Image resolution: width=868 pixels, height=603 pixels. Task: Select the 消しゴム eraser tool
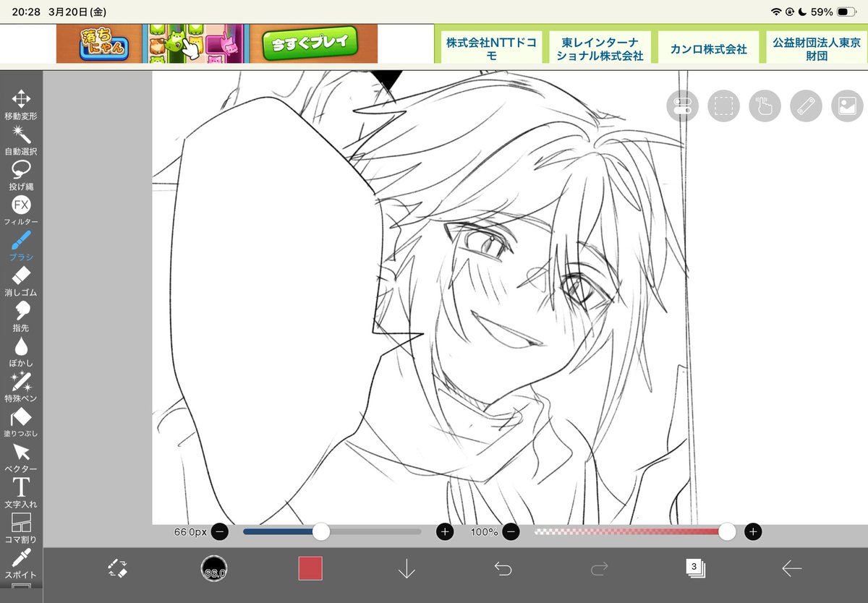tap(21, 282)
